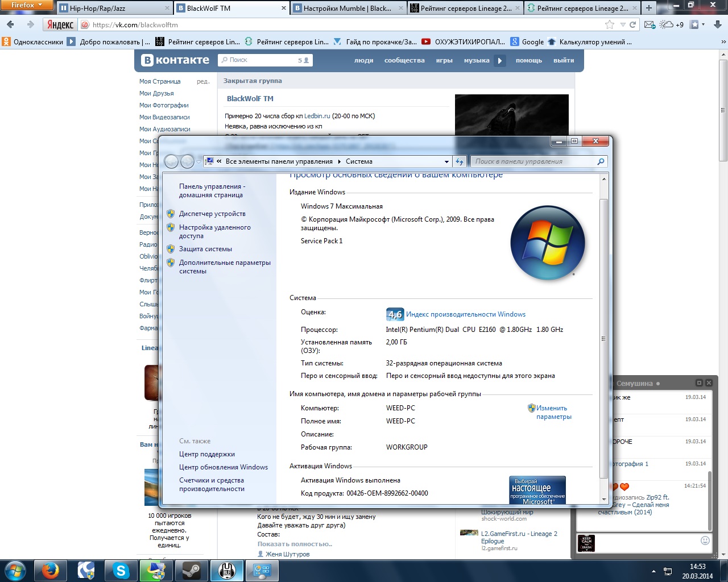Click Genuine Microsoft software badge
Screen dimensions: 728x582
coord(537,490)
